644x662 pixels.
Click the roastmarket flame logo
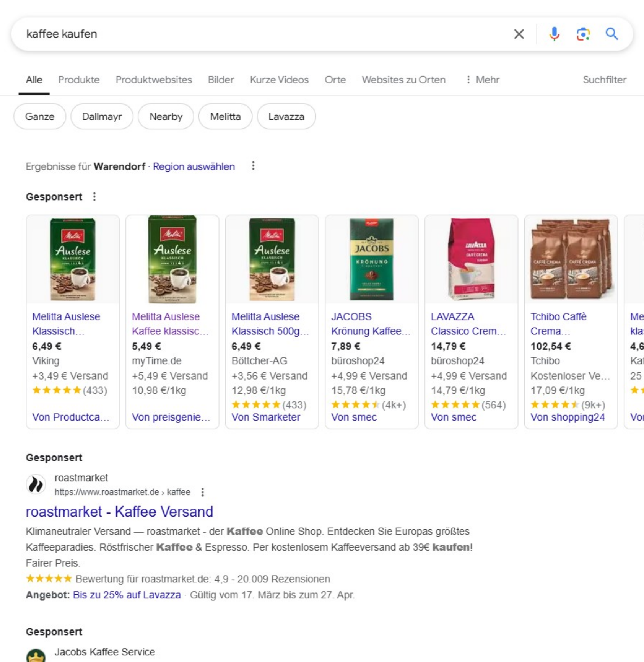click(x=36, y=484)
